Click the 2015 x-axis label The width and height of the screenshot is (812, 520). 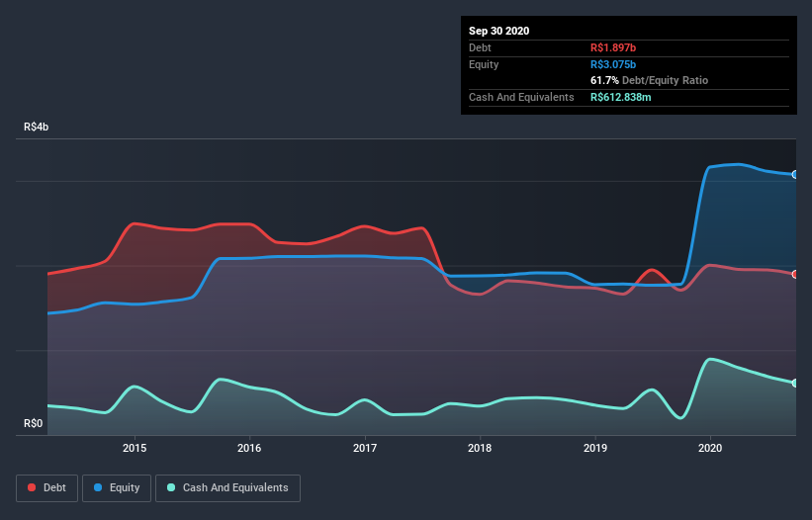pos(135,448)
